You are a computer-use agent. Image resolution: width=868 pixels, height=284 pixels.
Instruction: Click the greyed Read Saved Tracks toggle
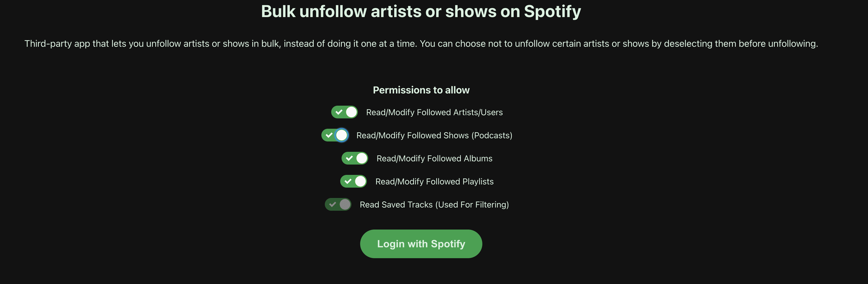tap(338, 205)
